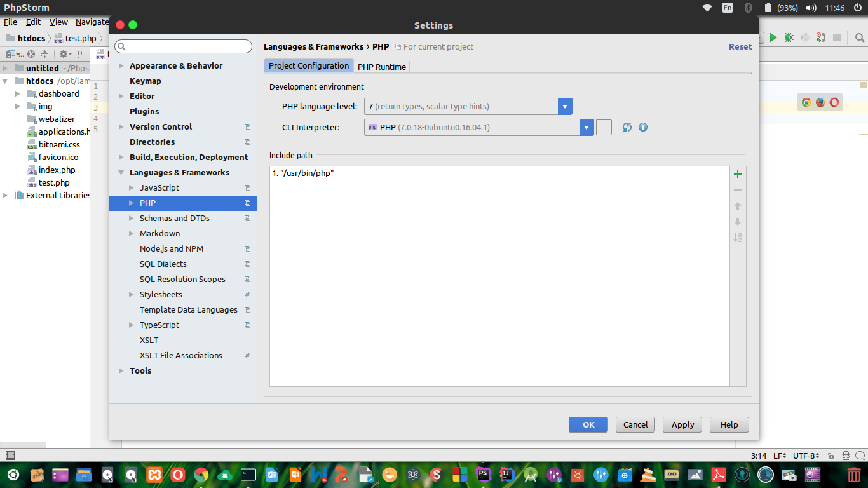Expand the JavaScript settings node
This screenshot has width=868, height=488.
click(x=132, y=187)
